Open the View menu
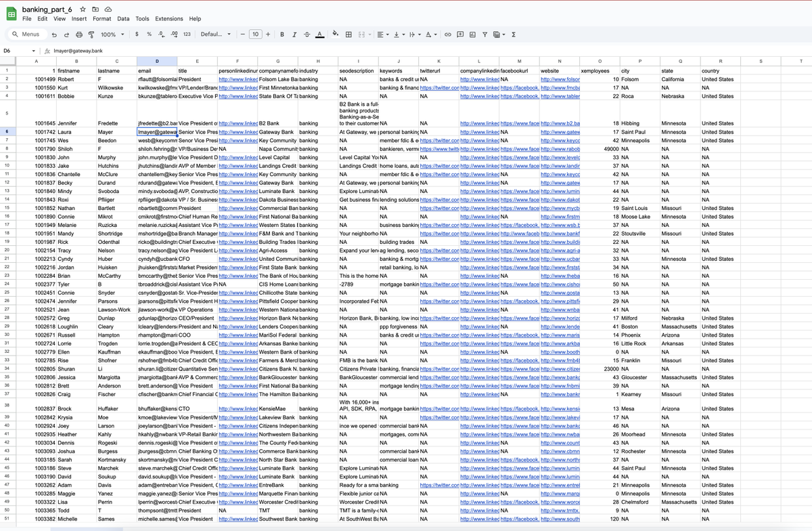The width and height of the screenshot is (812, 531). coord(60,19)
